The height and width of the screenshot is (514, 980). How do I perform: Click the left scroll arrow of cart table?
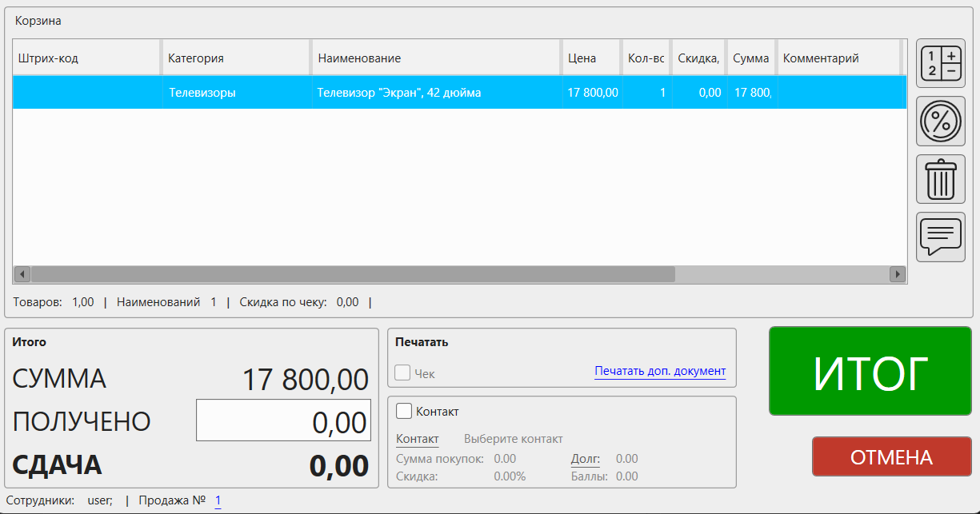22,274
